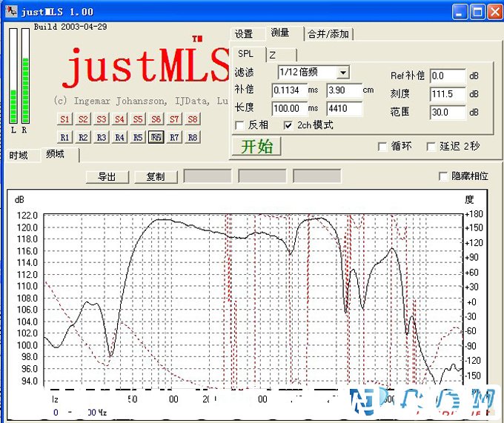Click the right channel R level meter
This screenshot has height=423, width=504.
25,76
